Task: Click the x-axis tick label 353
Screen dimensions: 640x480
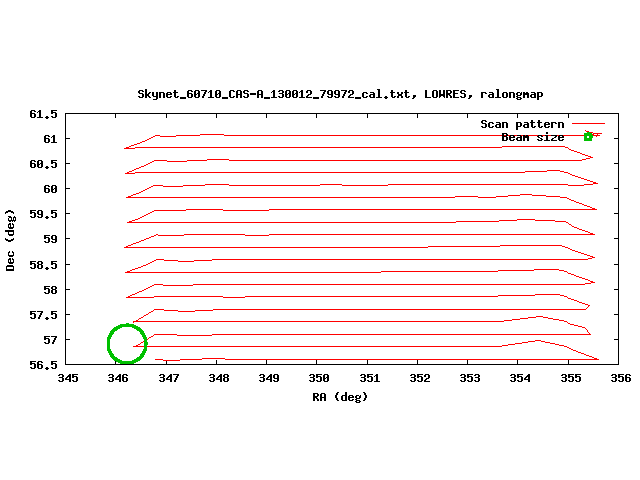Action: click(470, 378)
